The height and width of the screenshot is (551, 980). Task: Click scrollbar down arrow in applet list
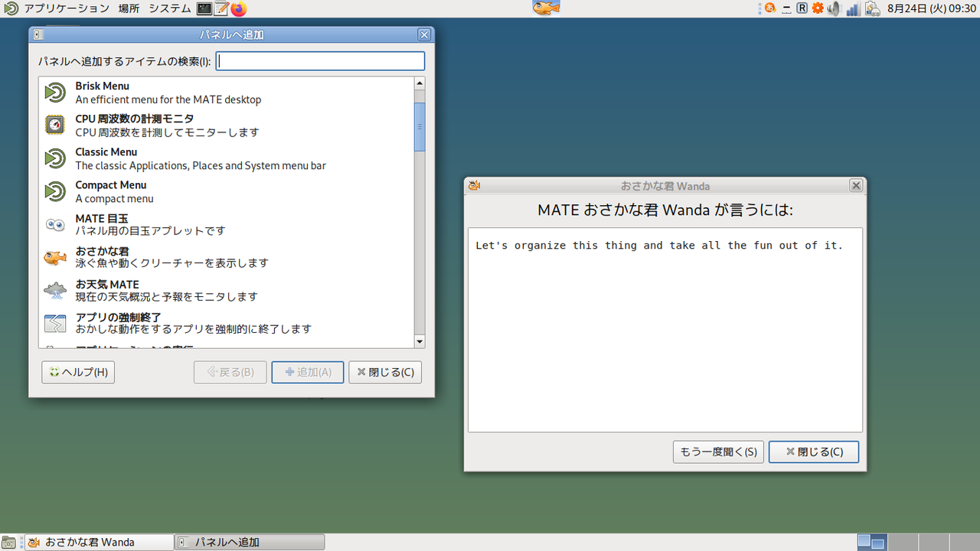click(420, 341)
